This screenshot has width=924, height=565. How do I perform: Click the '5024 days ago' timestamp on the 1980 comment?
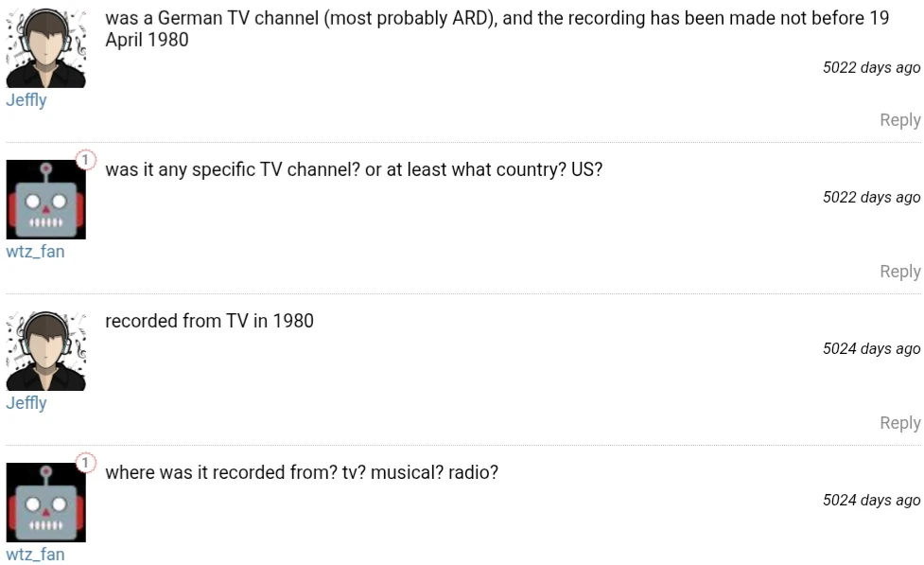[871, 348]
